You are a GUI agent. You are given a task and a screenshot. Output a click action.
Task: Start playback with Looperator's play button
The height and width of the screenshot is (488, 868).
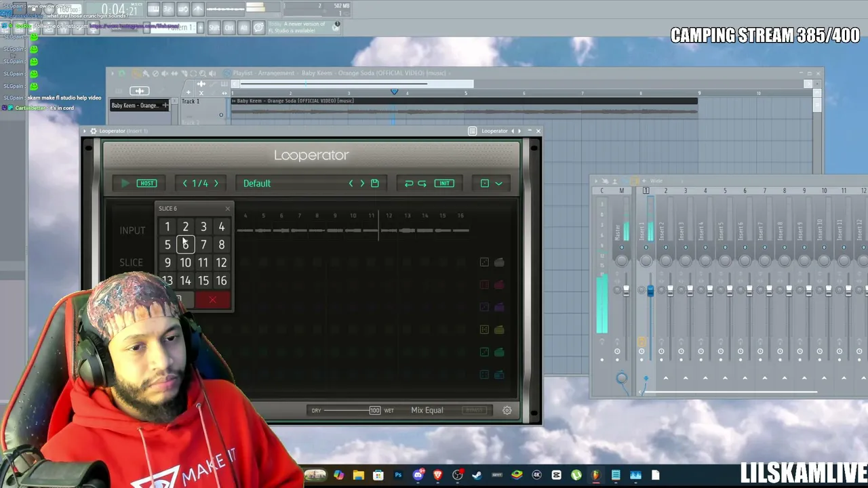tap(125, 183)
